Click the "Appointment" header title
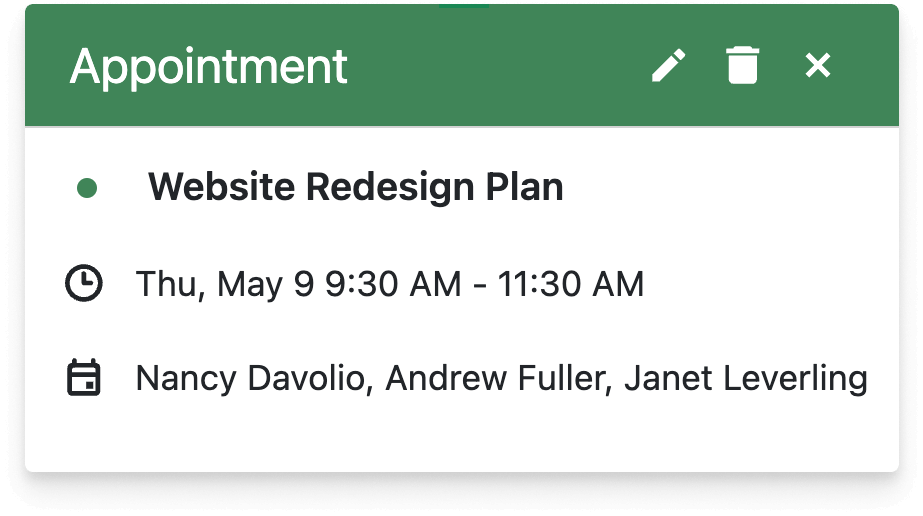The image size is (923, 516). [208, 66]
